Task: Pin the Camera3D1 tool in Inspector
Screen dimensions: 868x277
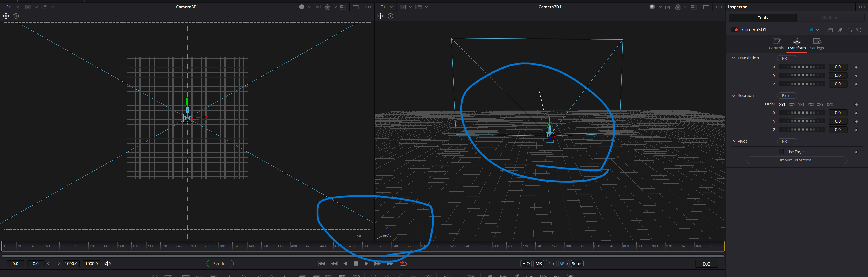Action: (x=840, y=30)
